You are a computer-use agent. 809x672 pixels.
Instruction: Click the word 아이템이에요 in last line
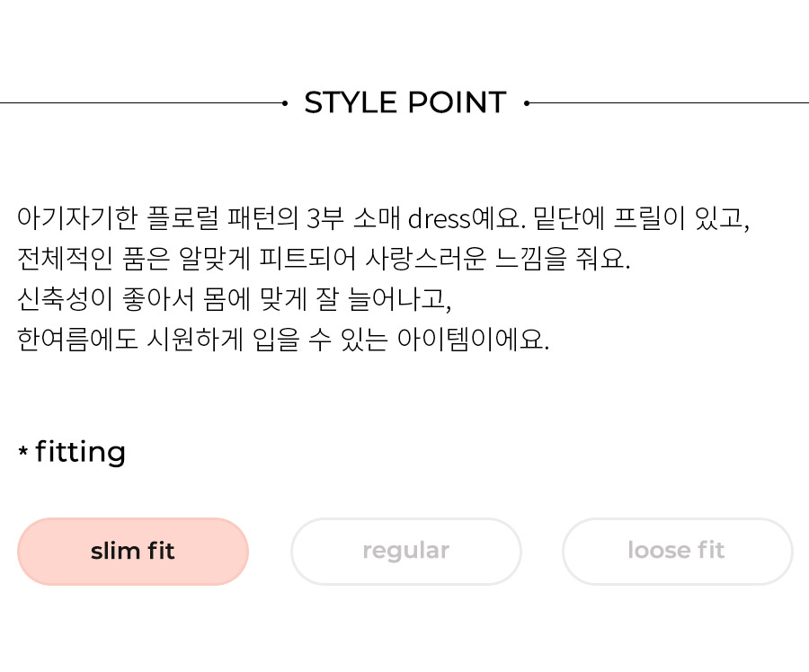coord(473,340)
